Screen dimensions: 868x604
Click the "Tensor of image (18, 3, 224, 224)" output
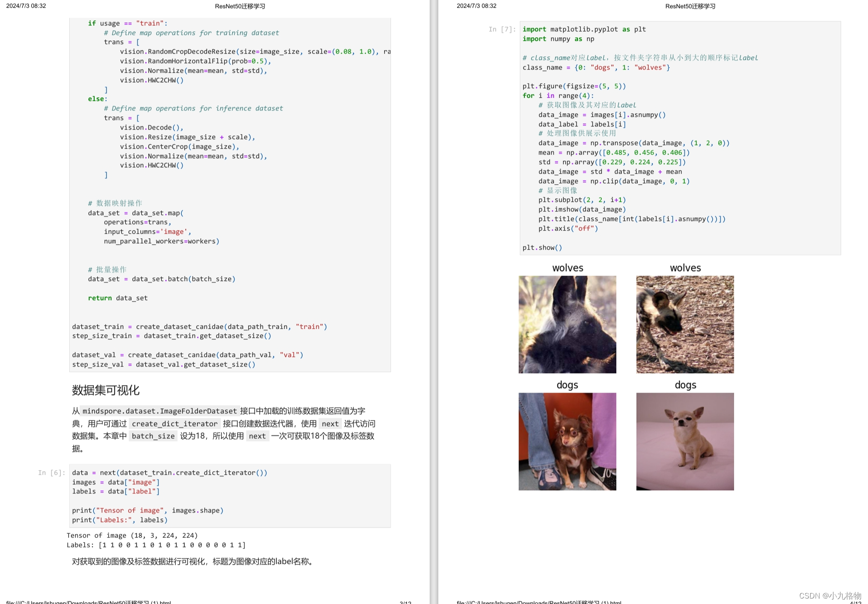tap(132, 535)
